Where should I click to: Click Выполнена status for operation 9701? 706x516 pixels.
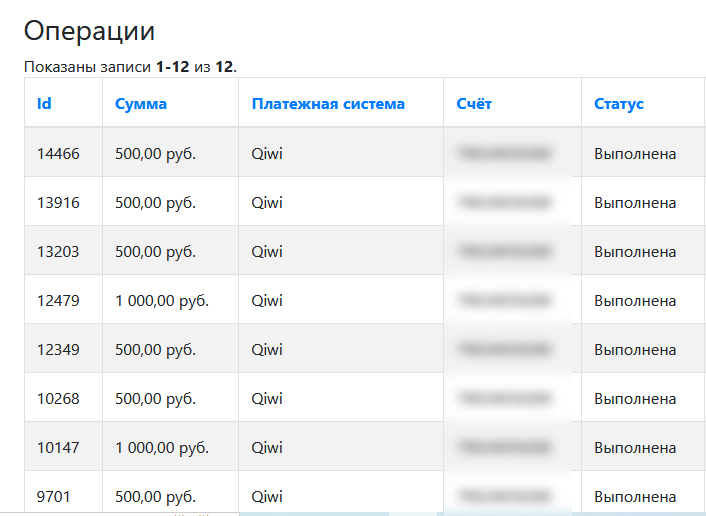pyautogui.click(x=635, y=496)
